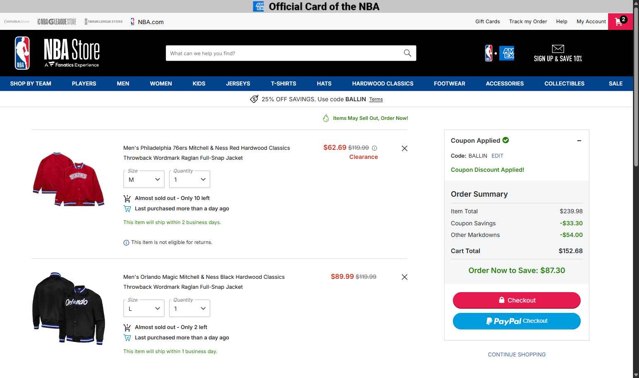Open Shop By Team menu
This screenshot has height=378, width=639.
31,84
